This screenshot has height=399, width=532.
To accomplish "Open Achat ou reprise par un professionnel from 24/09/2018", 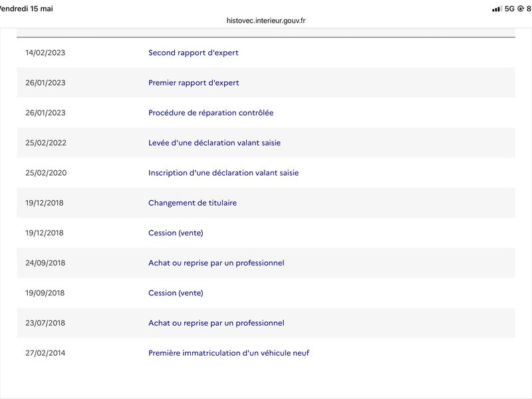I will [x=216, y=263].
